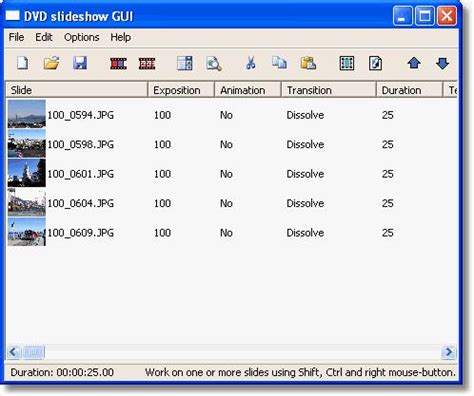Click the total Duration status text
Image resolution: width=474 pixels, height=396 pixels.
[x=62, y=372]
